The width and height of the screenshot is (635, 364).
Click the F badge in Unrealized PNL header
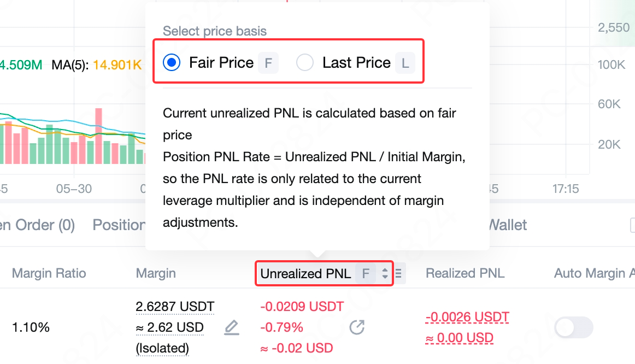tap(366, 273)
